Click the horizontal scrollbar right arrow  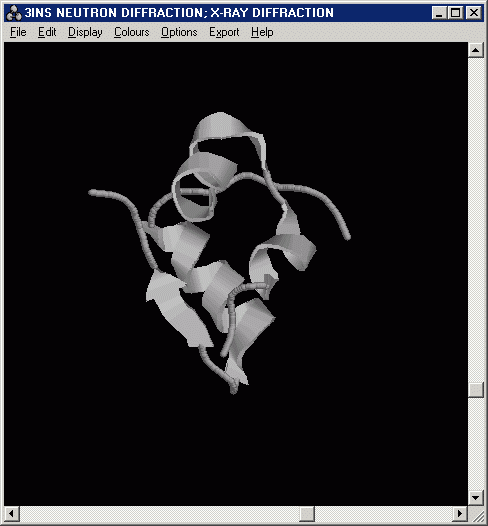tap(460, 514)
